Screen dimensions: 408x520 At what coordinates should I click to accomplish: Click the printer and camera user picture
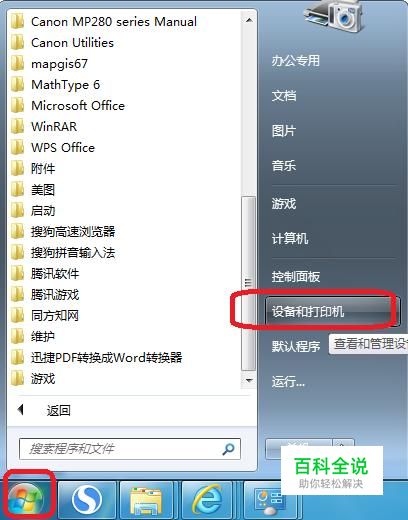click(333, 16)
